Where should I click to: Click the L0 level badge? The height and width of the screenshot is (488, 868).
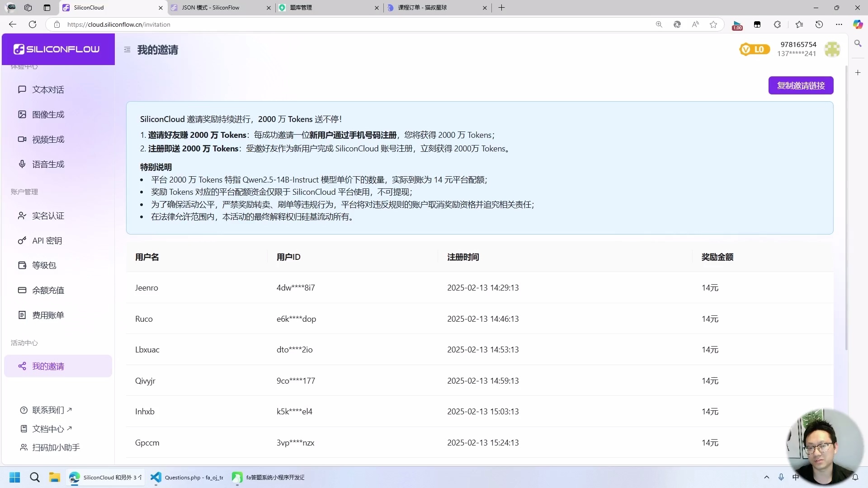pos(754,49)
